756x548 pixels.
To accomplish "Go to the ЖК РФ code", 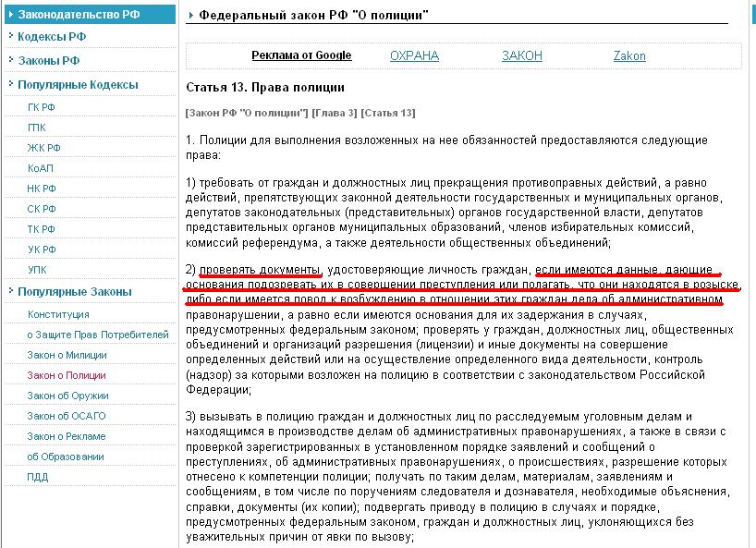I will (x=43, y=148).
